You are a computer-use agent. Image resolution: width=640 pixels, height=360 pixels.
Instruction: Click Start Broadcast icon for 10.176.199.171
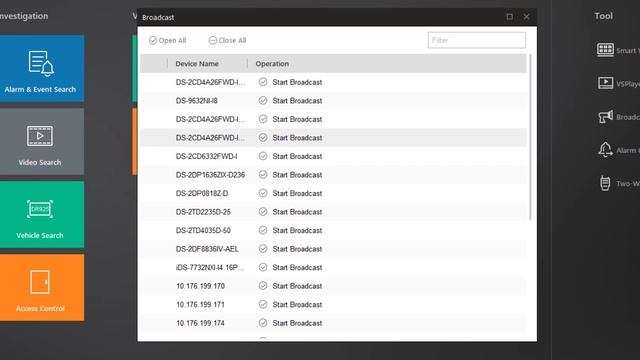263,304
